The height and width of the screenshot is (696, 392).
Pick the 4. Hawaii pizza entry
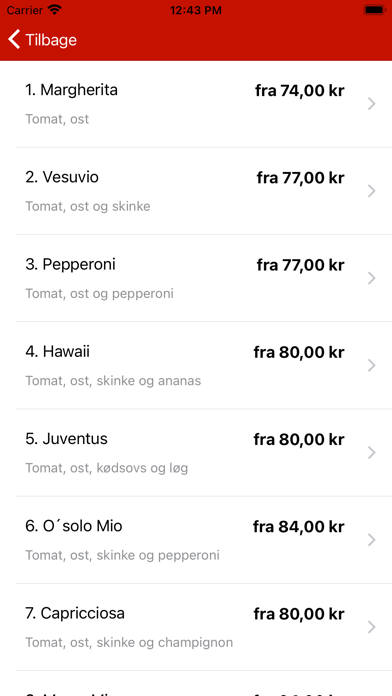pyautogui.click(x=57, y=352)
